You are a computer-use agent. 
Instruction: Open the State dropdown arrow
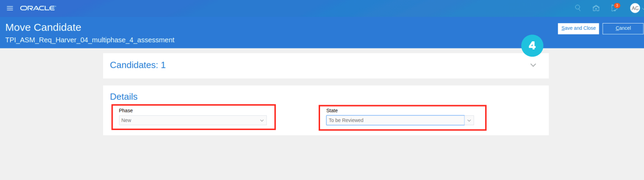(469, 120)
